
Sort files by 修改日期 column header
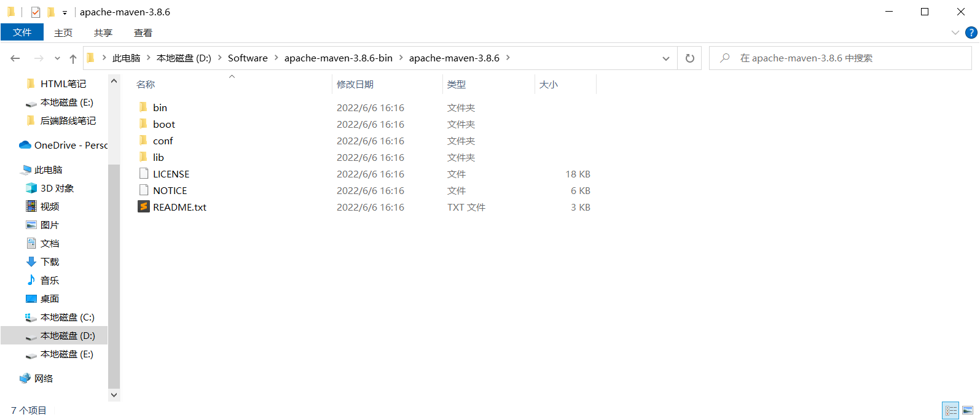pyautogui.click(x=355, y=84)
